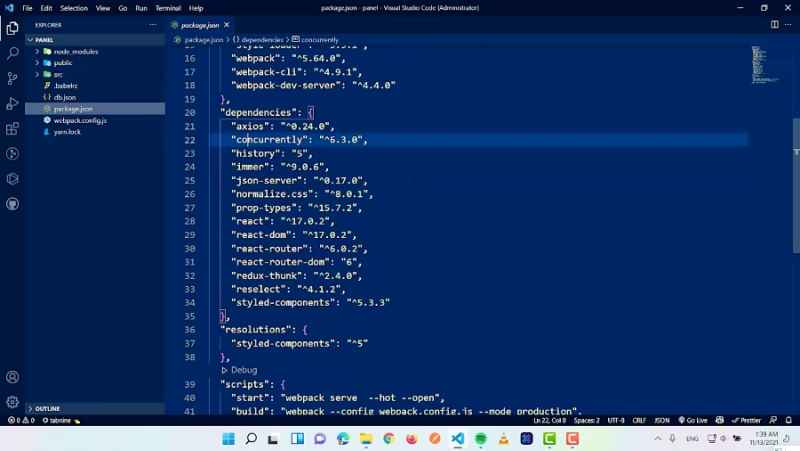Toggle Prettier formatter in status bar
This screenshot has width=800, height=451.
tap(748, 421)
